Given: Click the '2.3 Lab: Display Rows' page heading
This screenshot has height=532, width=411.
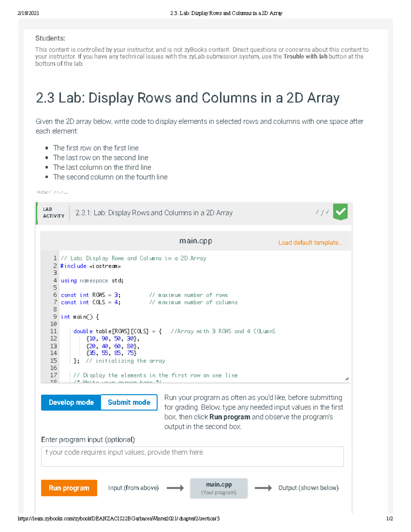Looking at the screenshot, I should point(187,98).
